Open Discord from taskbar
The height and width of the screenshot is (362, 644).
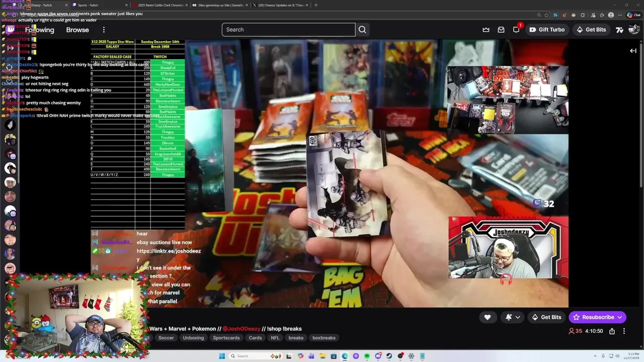point(378,356)
